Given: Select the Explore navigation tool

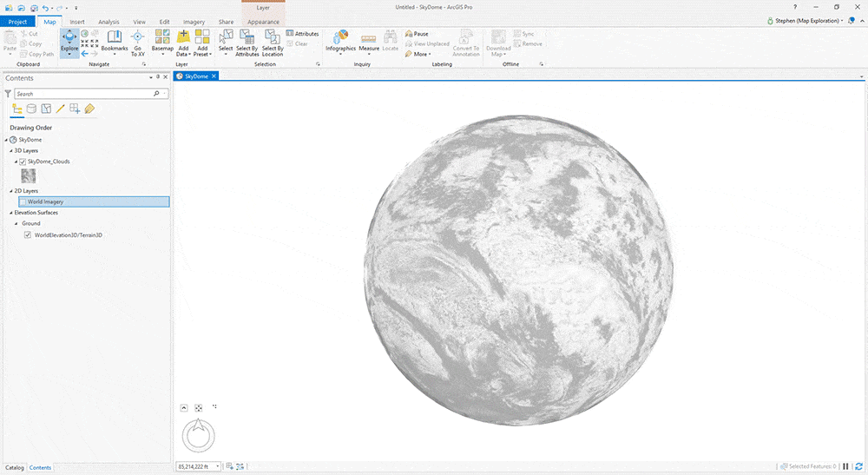Looking at the screenshot, I should pyautogui.click(x=69, y=41).
